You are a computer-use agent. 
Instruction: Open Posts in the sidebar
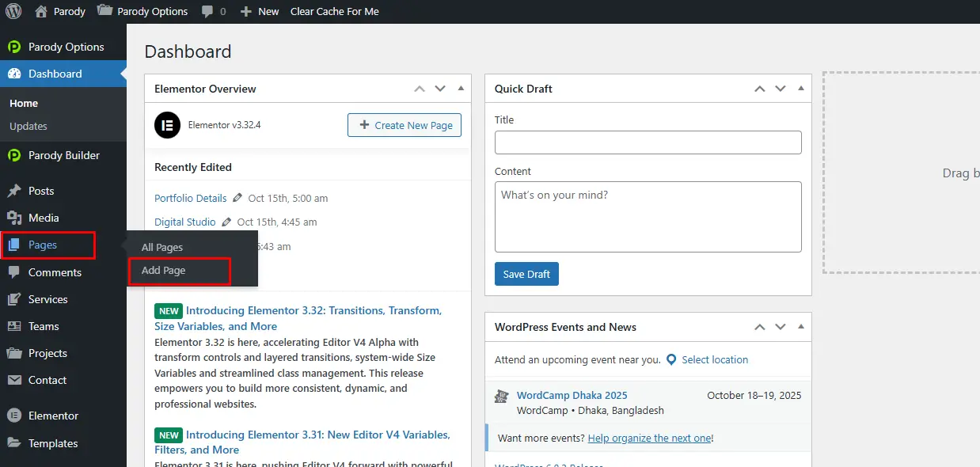click(41, 191)
